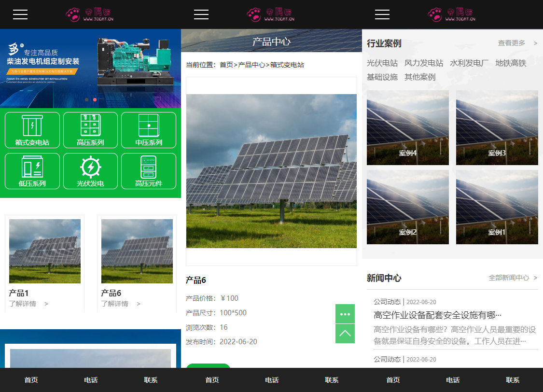Click 产品中心 in the breadcrumb
The image size is (543, 392).
tap(251, 65)
